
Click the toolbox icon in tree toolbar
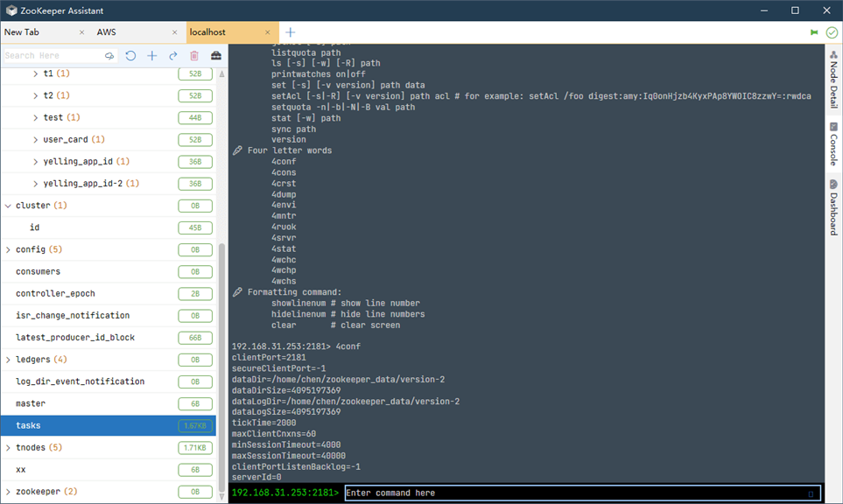pyautogui.click(x=216, y=56)
